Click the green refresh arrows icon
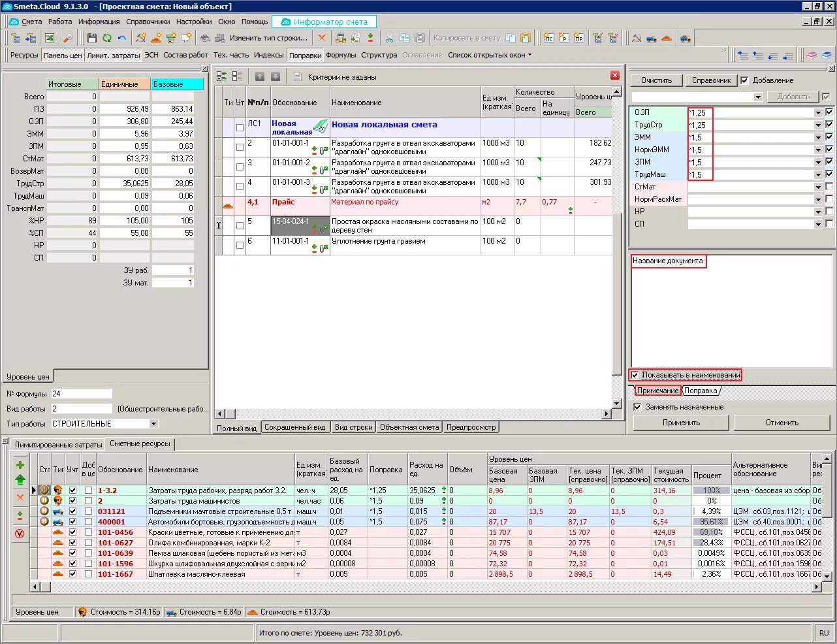Image resolution: width=837 pixels, height=644 pixels. (106, 38)
